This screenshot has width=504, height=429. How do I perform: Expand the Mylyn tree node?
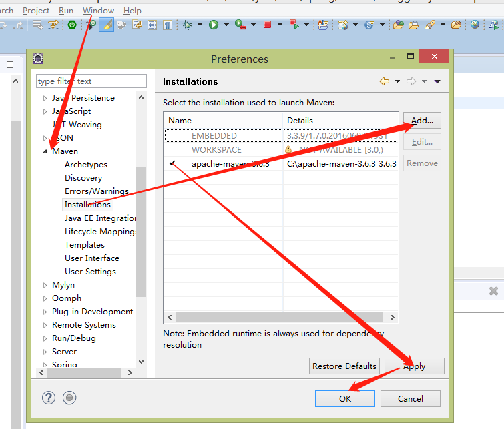45,285
